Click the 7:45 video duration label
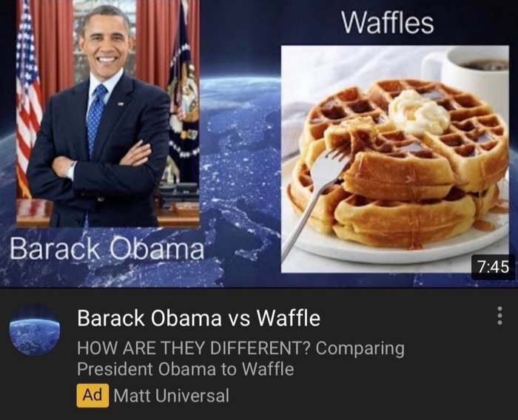The image size is (518, 420). click(493, 266)
